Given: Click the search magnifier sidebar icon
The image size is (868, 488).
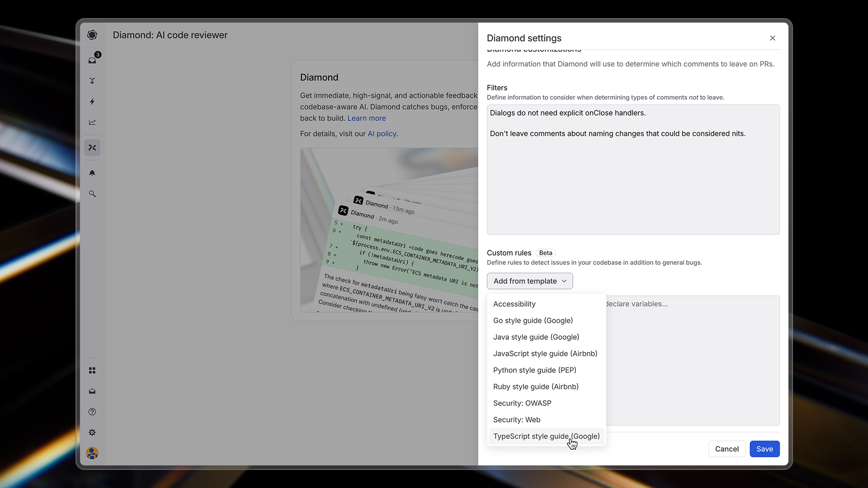Looking at the screenshot, I should click(x=92, y=194).
